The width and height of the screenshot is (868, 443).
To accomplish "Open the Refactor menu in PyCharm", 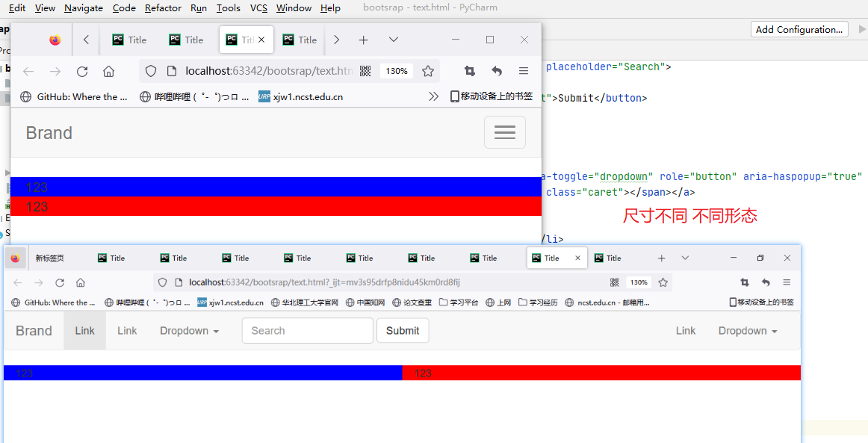I will 163,7.
